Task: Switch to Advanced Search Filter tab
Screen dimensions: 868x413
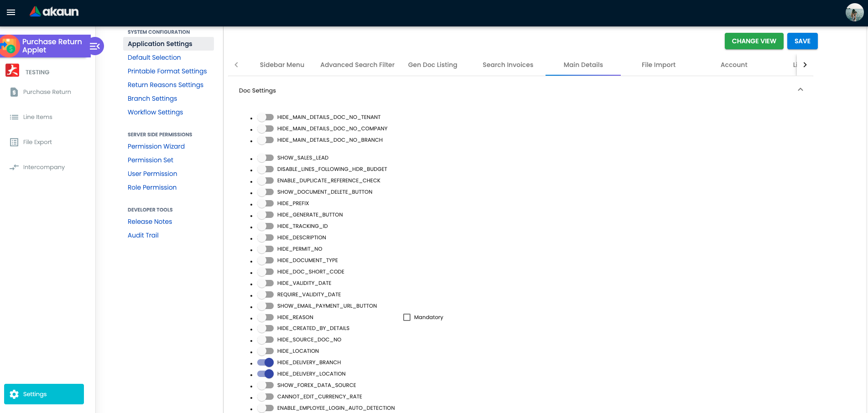Action: click(x=357, y=65)
